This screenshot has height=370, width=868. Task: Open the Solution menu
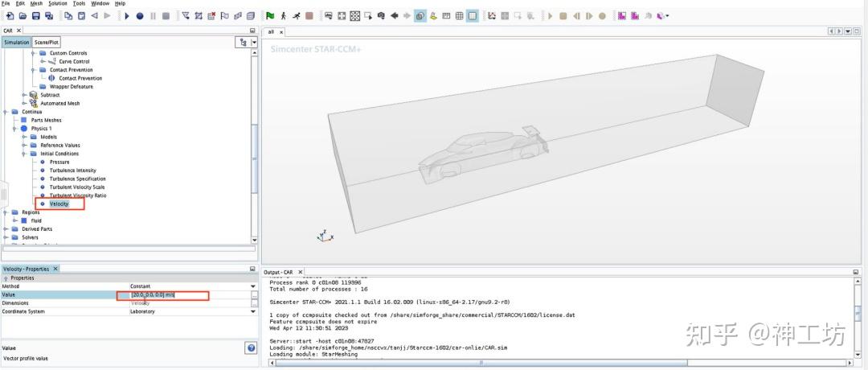58,3
